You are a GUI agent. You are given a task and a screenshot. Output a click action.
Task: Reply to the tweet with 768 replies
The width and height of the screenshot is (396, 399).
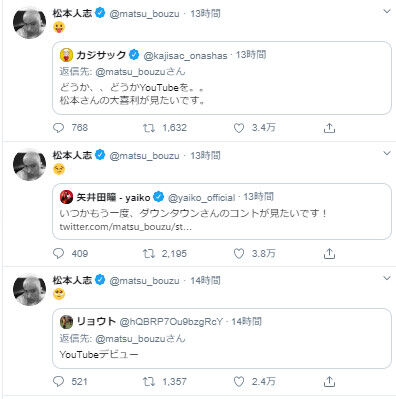pyautogui.click(x=58, y=128)
